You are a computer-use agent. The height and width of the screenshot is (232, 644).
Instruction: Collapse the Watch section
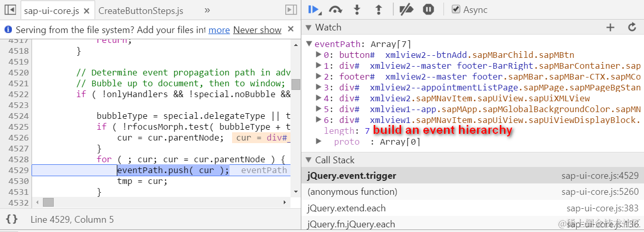[x=309, y=27]
